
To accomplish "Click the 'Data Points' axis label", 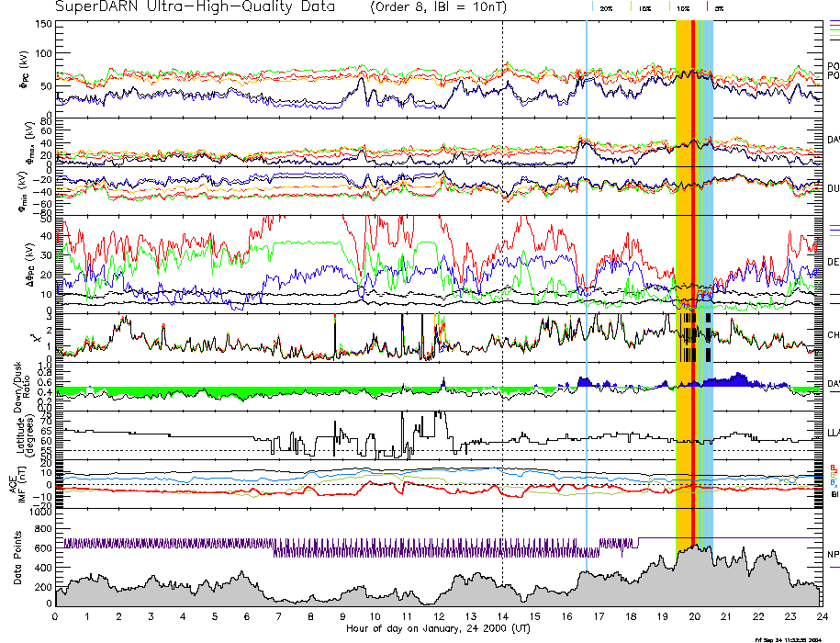I will point(17,558).
